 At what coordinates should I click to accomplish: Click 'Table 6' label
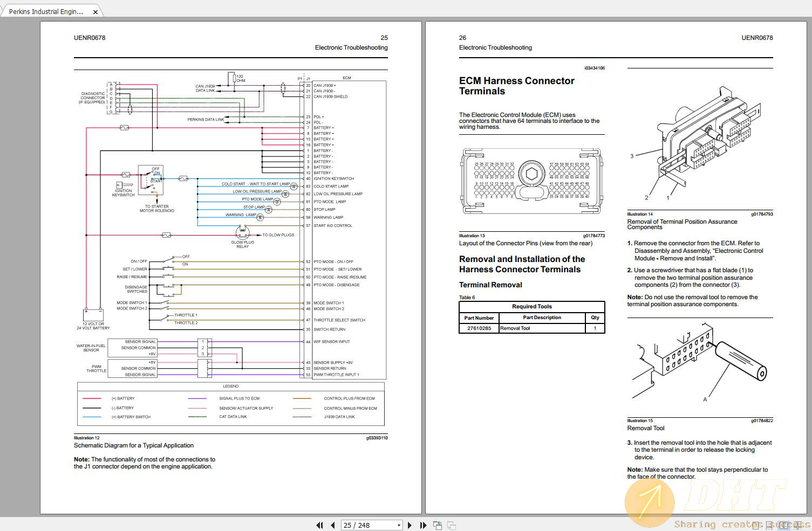pos(467,298)
